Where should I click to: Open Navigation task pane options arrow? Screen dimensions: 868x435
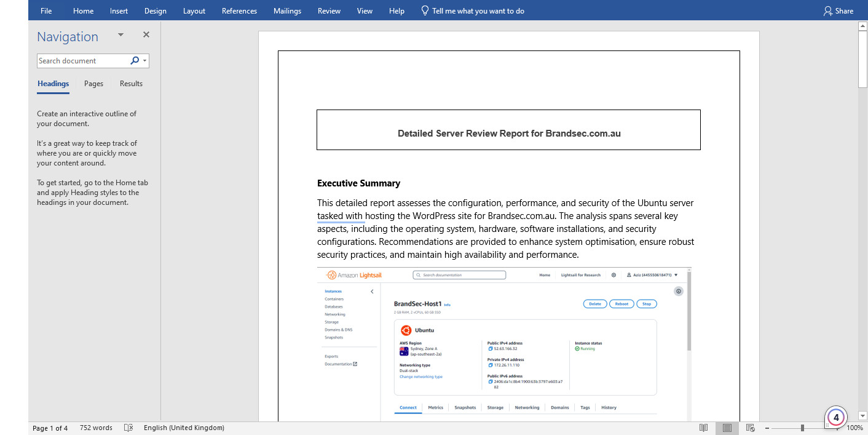(120, 35)
